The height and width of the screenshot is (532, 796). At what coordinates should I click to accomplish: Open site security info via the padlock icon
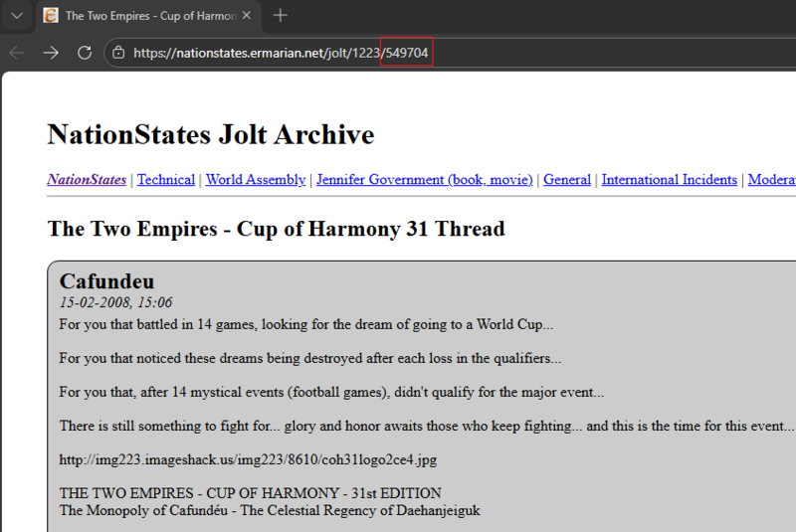pos(118,53)
